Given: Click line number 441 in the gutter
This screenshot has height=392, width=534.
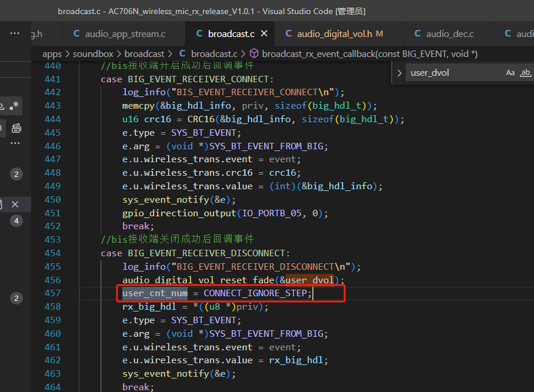Looking at the screenshot, I should (x=52, y=79).
